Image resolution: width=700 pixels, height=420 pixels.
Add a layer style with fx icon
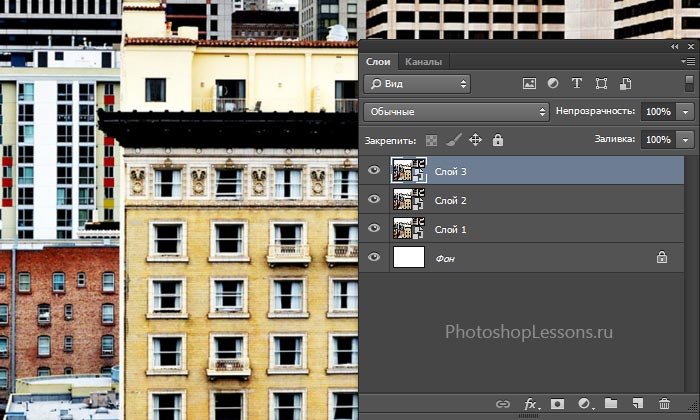tap(530, 404)
